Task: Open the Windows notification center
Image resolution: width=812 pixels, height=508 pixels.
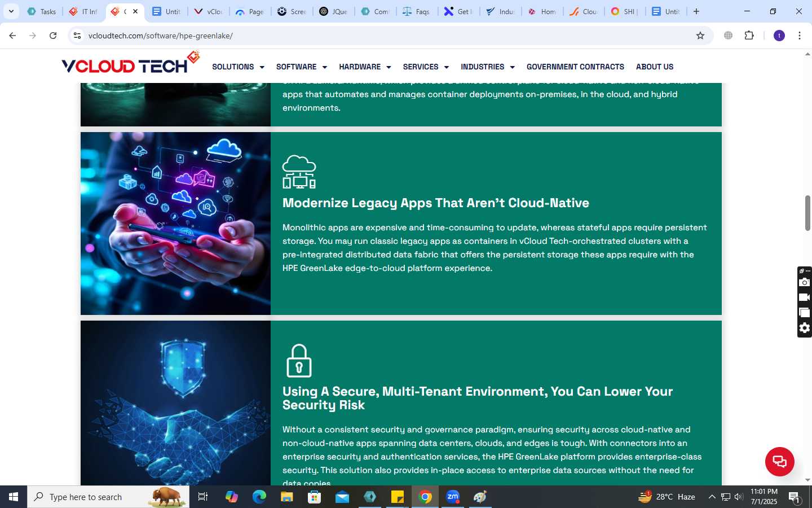Action: pos(795,497)
